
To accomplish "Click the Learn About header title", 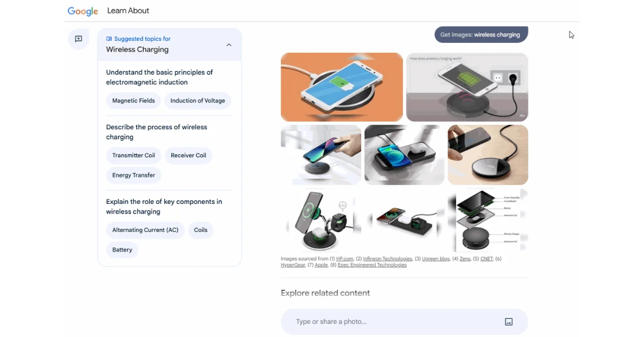I will click(128, 11).
